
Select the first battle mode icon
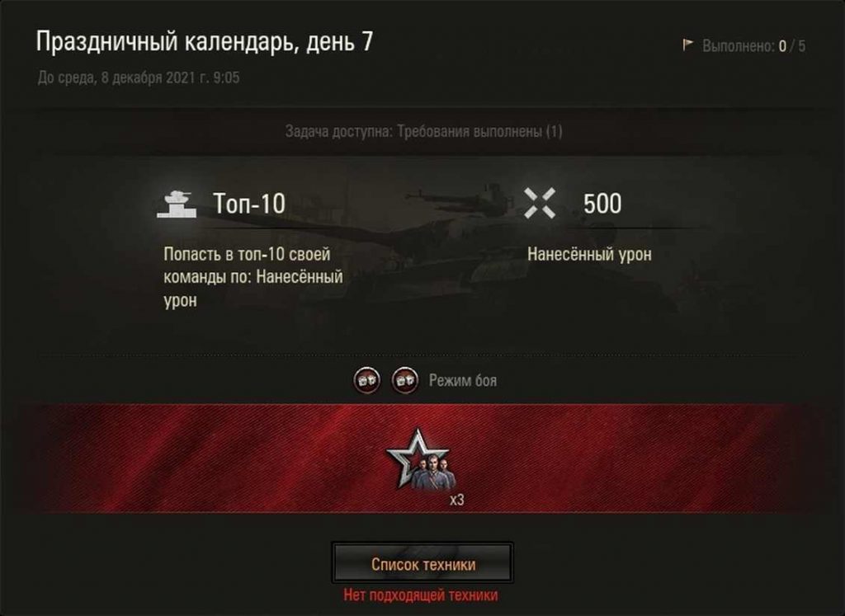click(366, 380)
